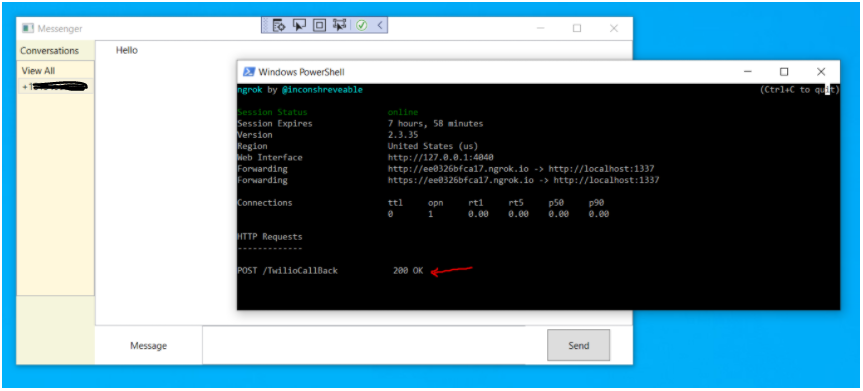
Task: Click the Messenger window title text
Action: point(60,29)
